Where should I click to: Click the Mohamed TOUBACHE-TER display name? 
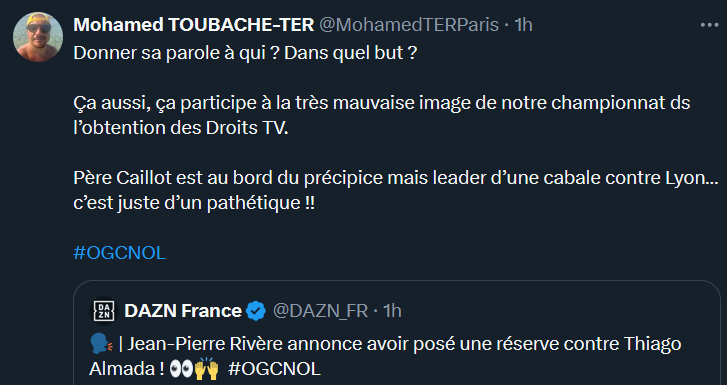coord(194,25)
